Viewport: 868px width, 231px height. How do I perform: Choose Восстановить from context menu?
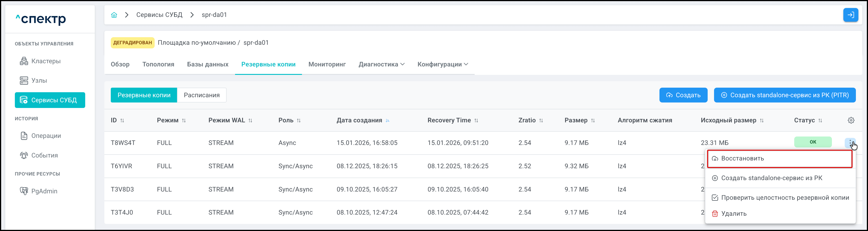(742, 158)
